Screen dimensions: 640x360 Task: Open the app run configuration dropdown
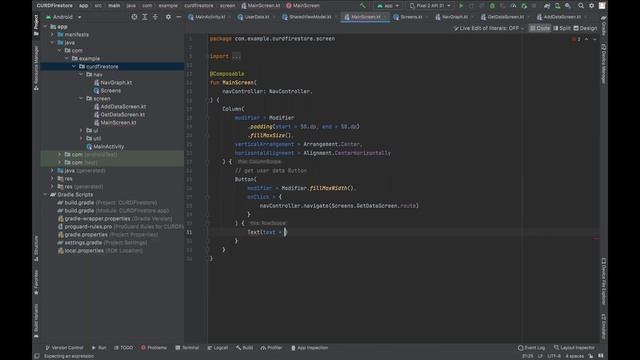click(x=388, y=6)
